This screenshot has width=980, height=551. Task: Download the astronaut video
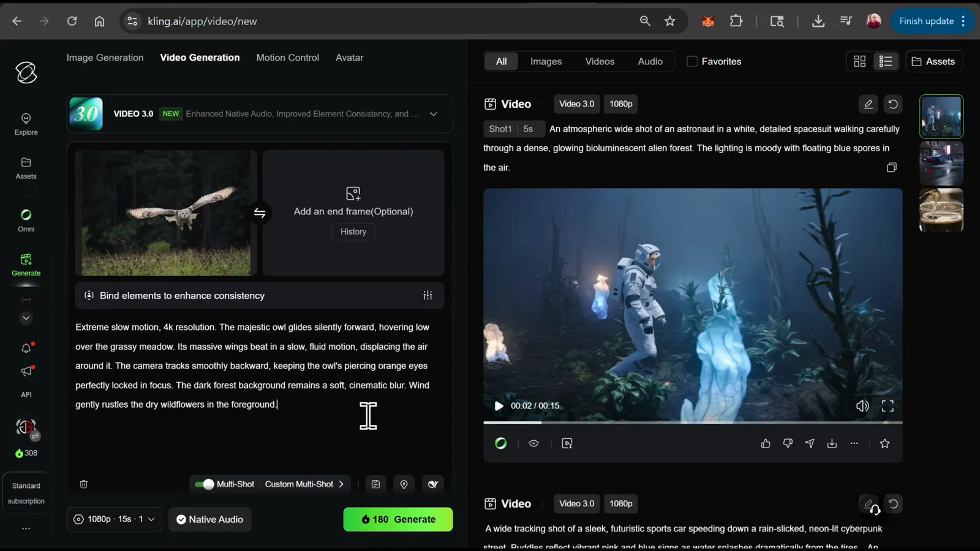pyautogui.click(x=832, y=443)
